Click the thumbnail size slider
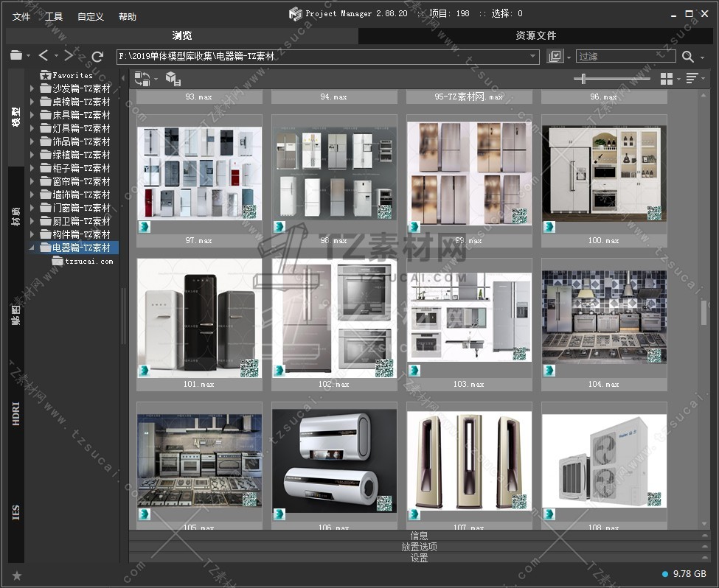The height and width of the screenshot is (588, 719). [584, 79]
